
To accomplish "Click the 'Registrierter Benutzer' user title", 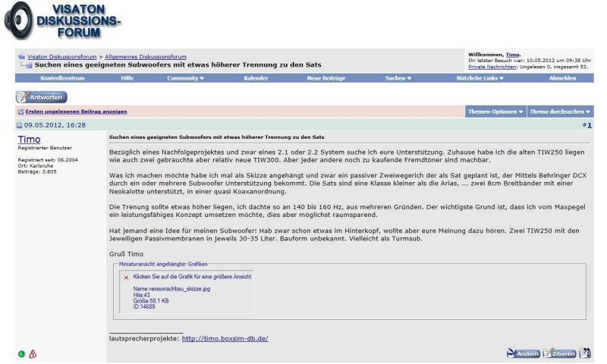I will pos(45,148).
